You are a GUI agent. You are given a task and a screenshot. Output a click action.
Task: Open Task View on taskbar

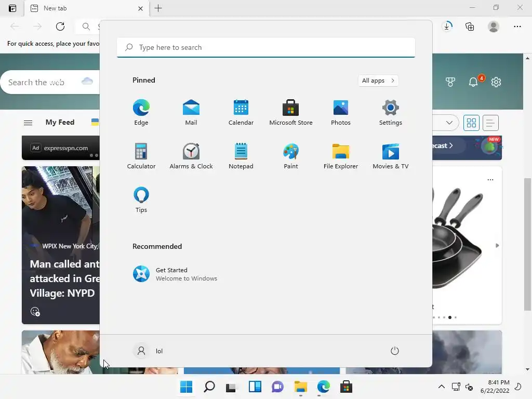[231, 387]
